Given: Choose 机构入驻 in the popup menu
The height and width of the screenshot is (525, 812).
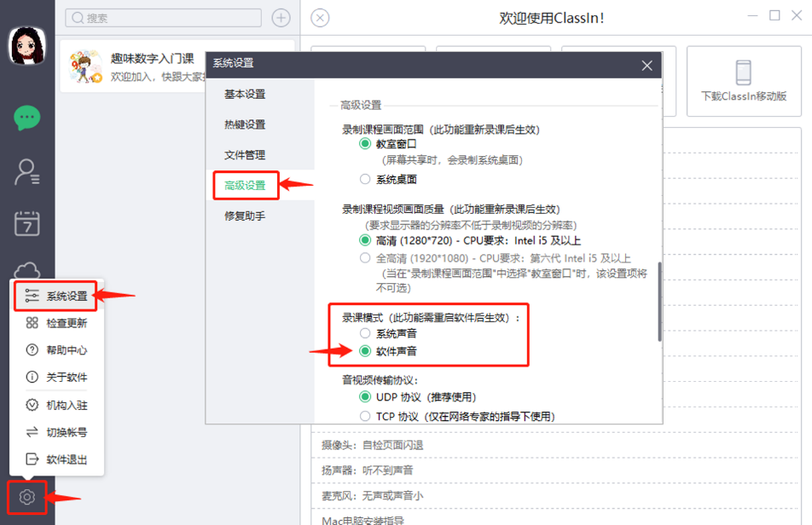Looking at the screenshot, I should pos(56,405).
